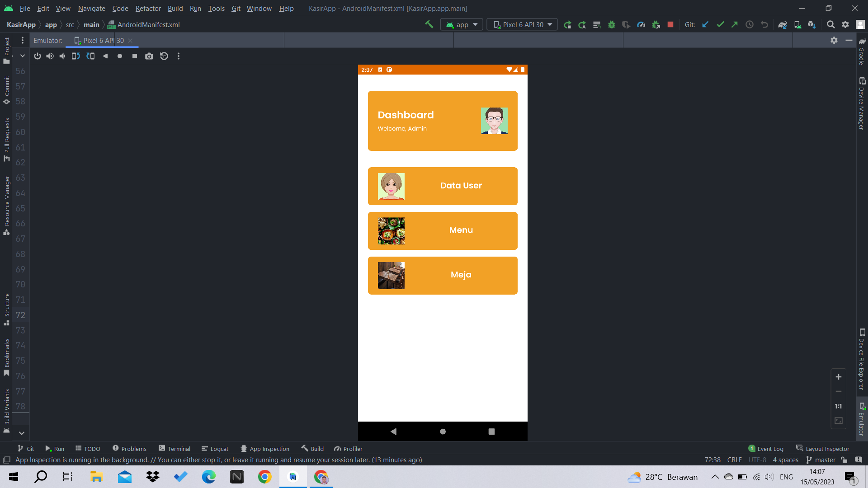This screenshot has height=488, width=868.
Task: Power off the emulator device
Action: 37,56
